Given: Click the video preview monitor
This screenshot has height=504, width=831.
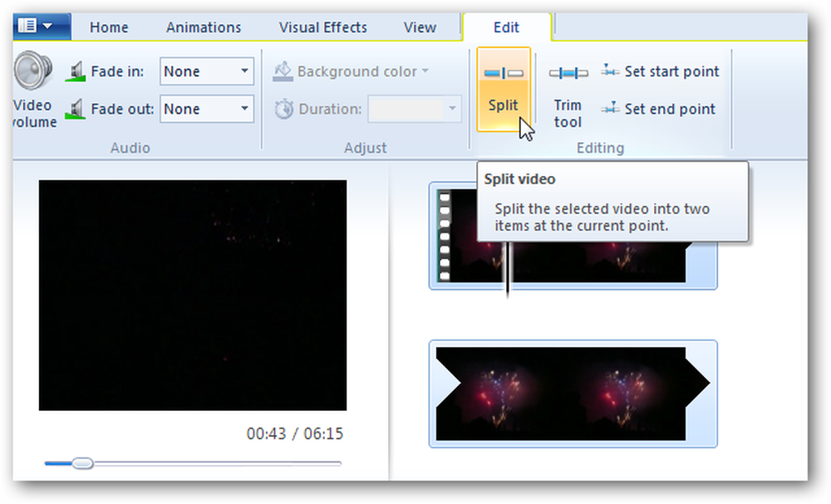Looking at the screenshot, I should [x=193, y=296].
